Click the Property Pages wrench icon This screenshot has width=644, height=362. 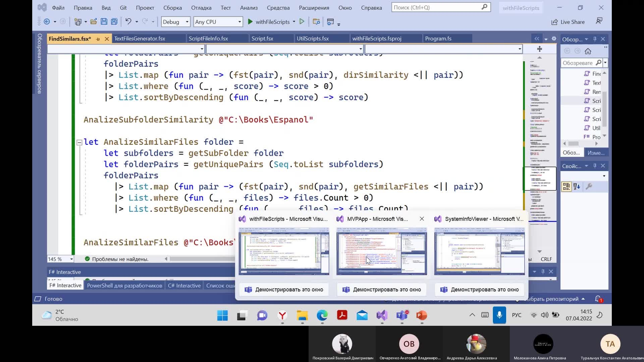(589, 186)
